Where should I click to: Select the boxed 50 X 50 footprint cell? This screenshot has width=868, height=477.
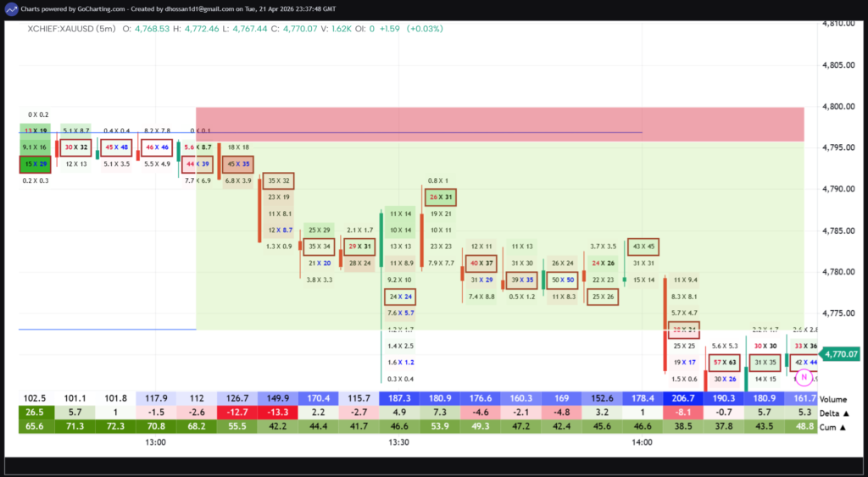click(563, 280)
